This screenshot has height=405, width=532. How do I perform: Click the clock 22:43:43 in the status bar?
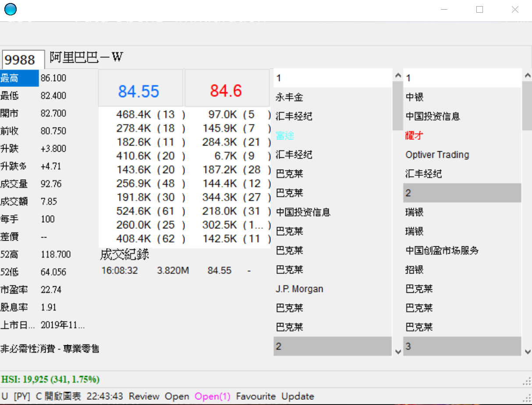[x=105, y=396]
